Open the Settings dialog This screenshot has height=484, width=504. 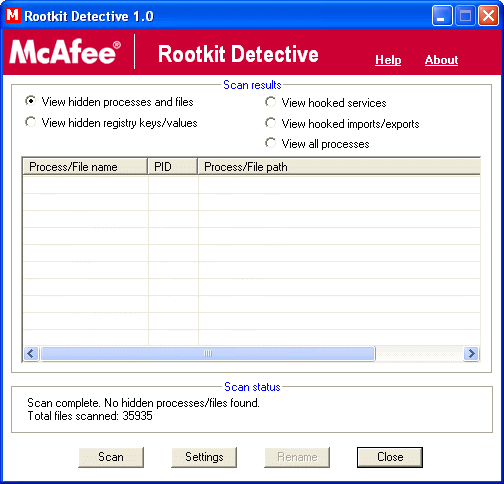204,457
